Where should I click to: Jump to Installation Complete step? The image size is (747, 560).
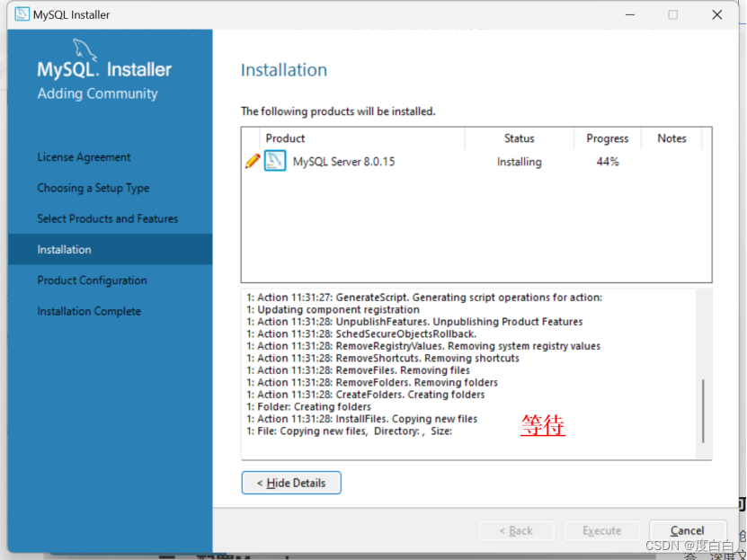click(x=89, y=311)
